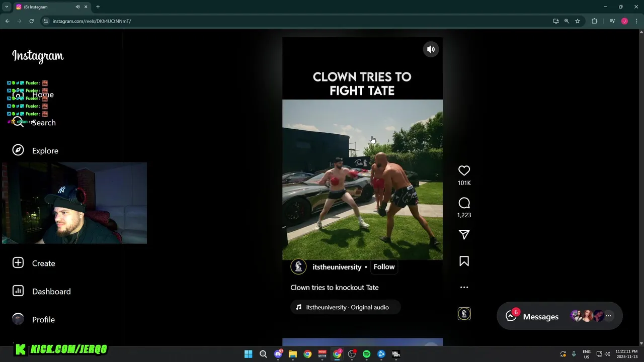The width and height of the screenshot is (644, 362).
Task: Expand more chats with the ellipsis in Messages
Action: [x=608, y=316]
